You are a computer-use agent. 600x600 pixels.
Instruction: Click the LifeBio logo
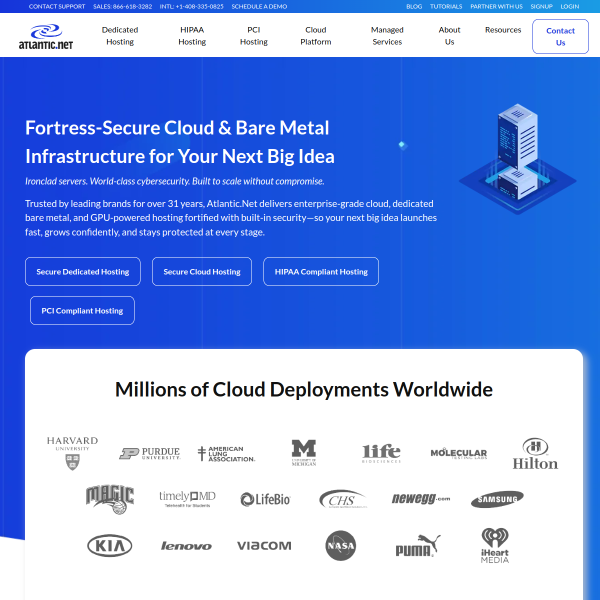click(x=265, y=499)
